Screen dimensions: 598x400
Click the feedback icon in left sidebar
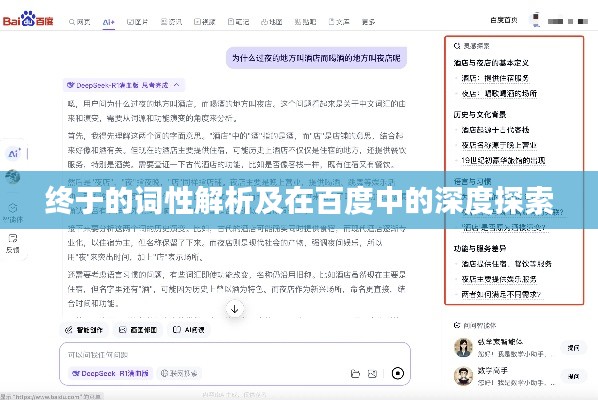tap(13, 243)
